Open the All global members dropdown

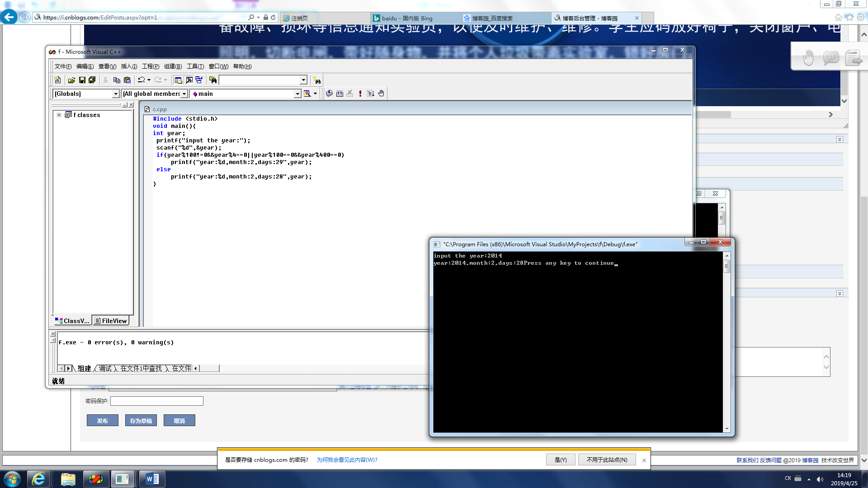(184, 94)
